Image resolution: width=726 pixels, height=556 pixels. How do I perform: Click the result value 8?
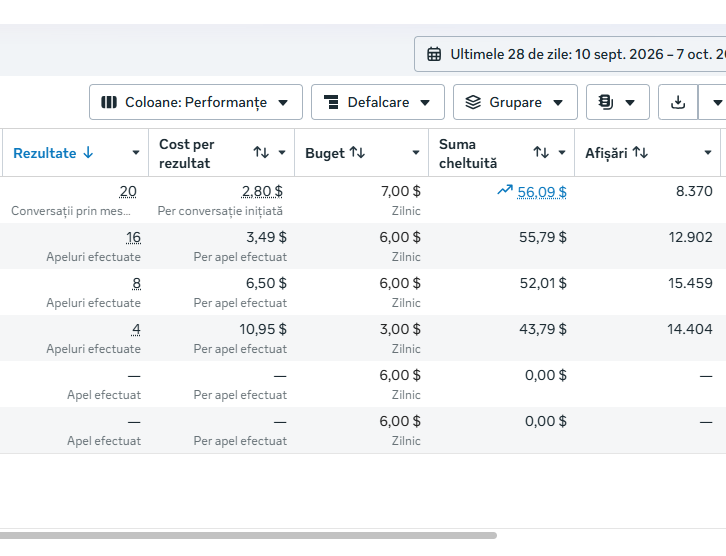136,283
